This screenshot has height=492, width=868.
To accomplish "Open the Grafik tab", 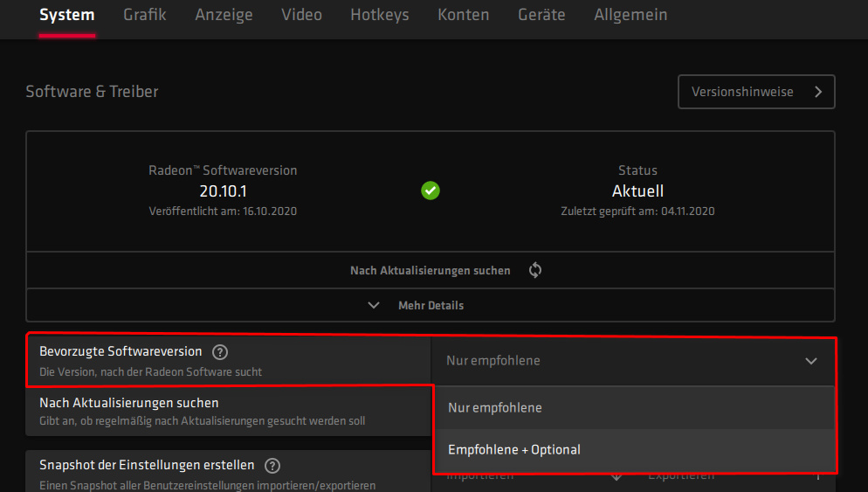I will pyautogui.click(x=144, y=15).
